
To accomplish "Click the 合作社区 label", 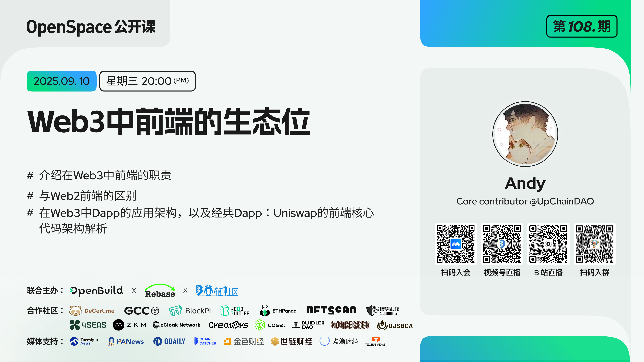I will click(x=45, y=311).
